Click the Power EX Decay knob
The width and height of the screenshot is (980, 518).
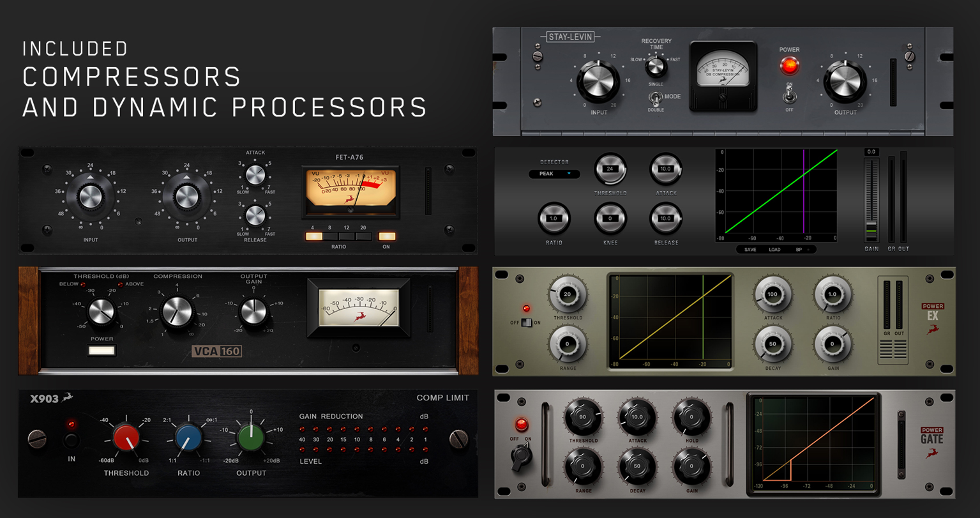coord(773,344)
